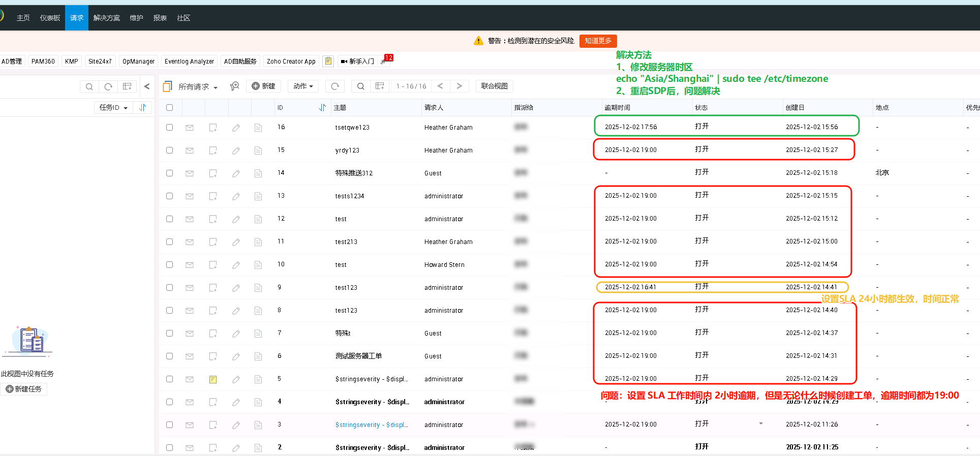Image resolution: width=980 pixels, height=456 pixels.
Task: Click edit pencil icon for request 16
Action: click(x=236, y=128)
